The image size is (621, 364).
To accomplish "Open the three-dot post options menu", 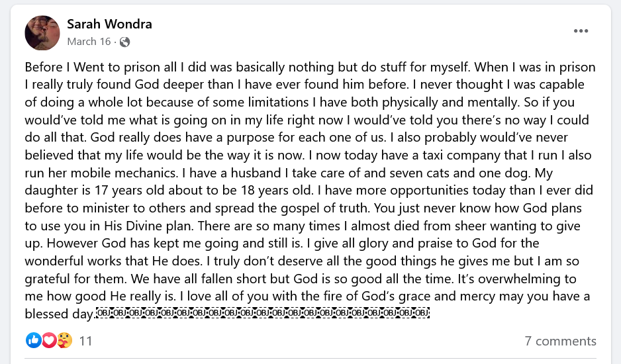I will tap(581, 31).
